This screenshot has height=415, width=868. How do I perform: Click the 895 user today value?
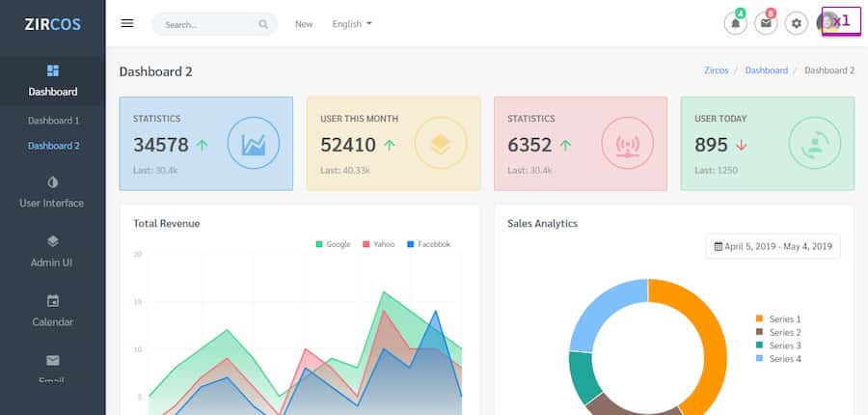712,145
